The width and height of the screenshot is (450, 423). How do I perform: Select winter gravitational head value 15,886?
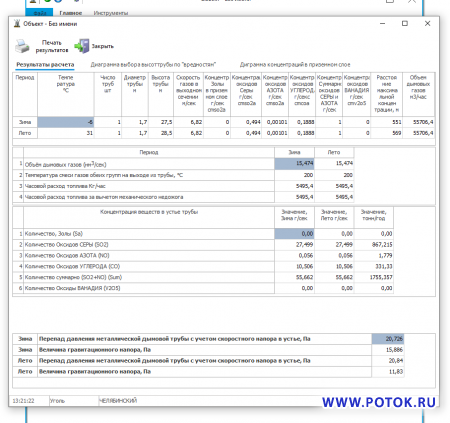pos(388,350)
